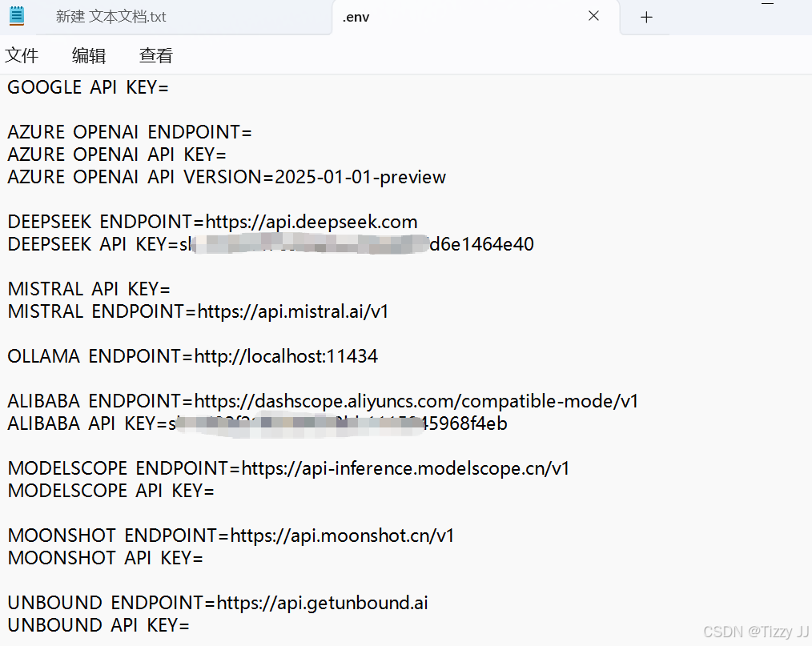812x646 pixels.
Task: Open the 文件 menu
Action: tap(22, 55)
